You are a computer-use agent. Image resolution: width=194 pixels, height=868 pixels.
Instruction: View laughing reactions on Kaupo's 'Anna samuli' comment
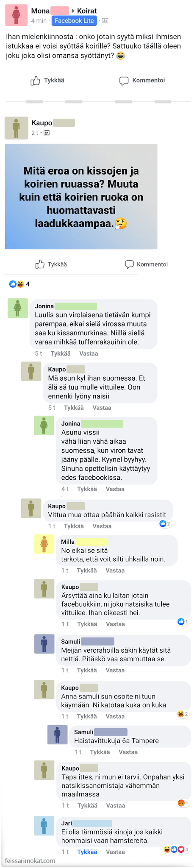click(x=183, y=714)
